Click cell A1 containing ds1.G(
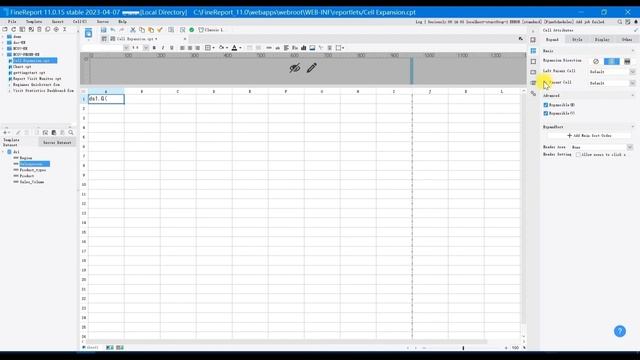The width and height of the screenshot is (640, 360). [106, 99]
